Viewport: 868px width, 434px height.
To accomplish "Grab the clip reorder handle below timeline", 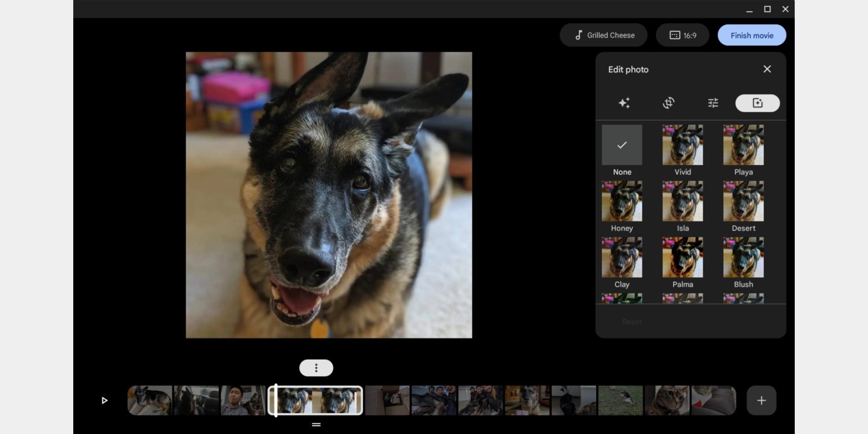I will [316, 425].
